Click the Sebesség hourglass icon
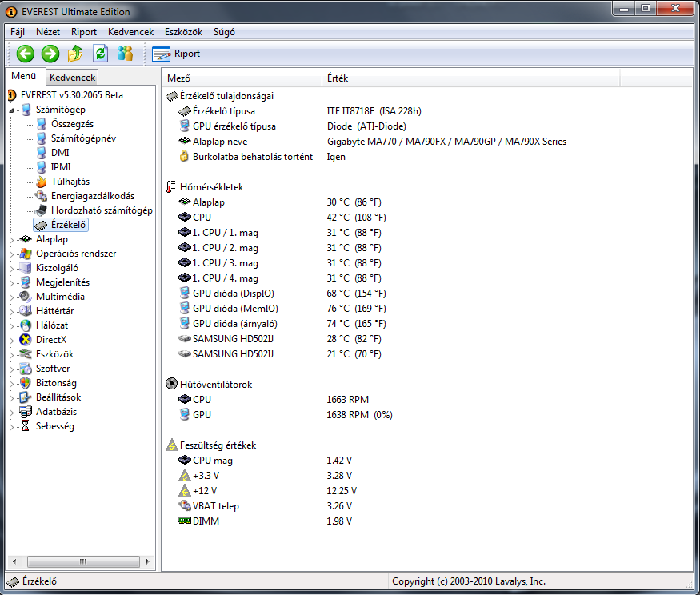 [x=26, y=426]
